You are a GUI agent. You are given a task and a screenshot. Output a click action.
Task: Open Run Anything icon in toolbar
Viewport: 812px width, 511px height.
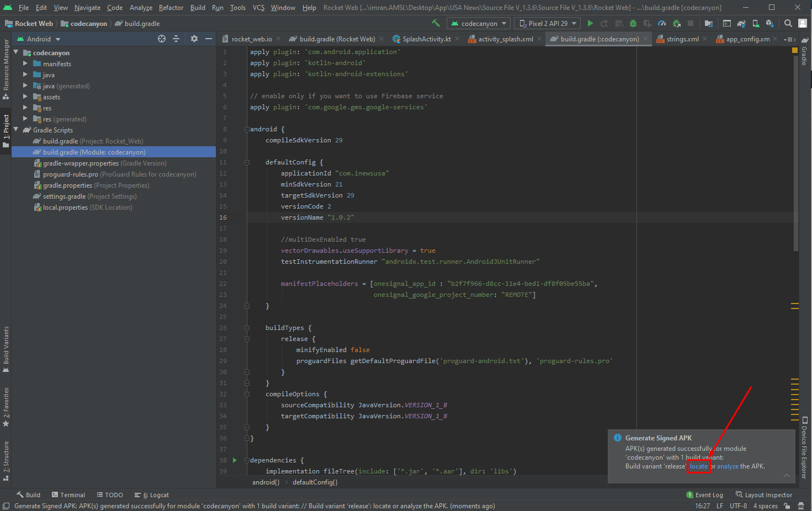tap(727, 23)
